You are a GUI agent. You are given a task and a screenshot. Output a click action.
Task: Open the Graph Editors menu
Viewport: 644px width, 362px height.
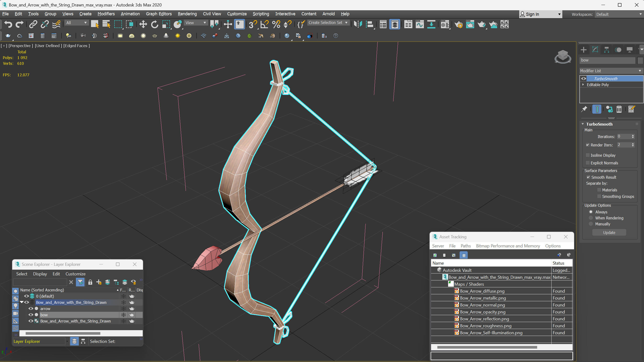coord(159,14)
